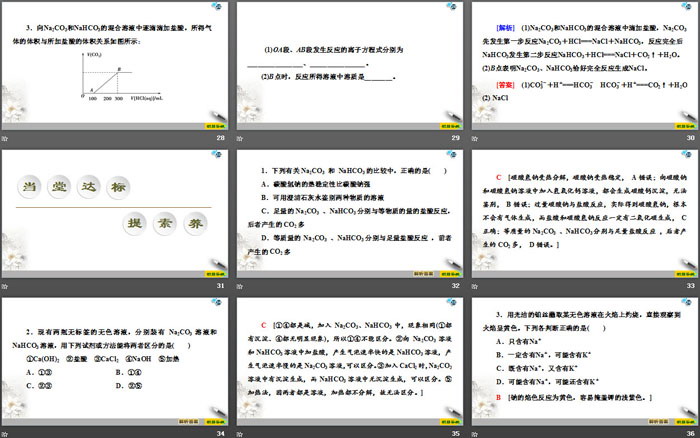Select slide 33 with the answer C explanation
Image resolution: width=700 pixels, height=438 pixels.
[585, 214]
